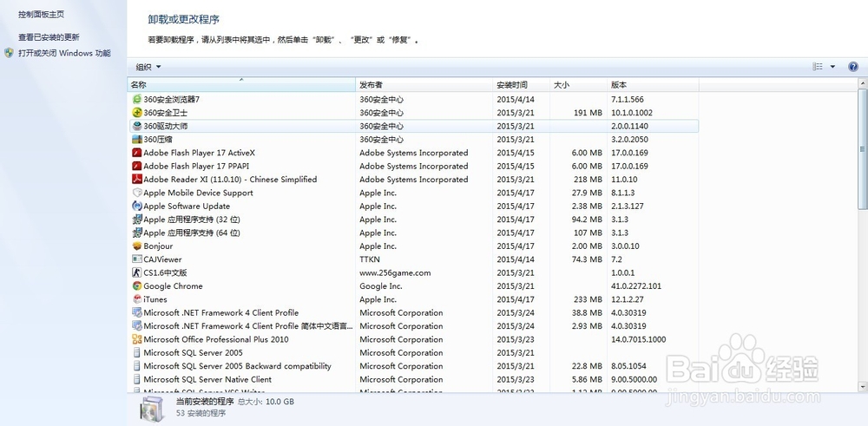Click the Microsoft SQL Server Native Client icon
This screenshot has width=868, height=426.
click(137, 379)
